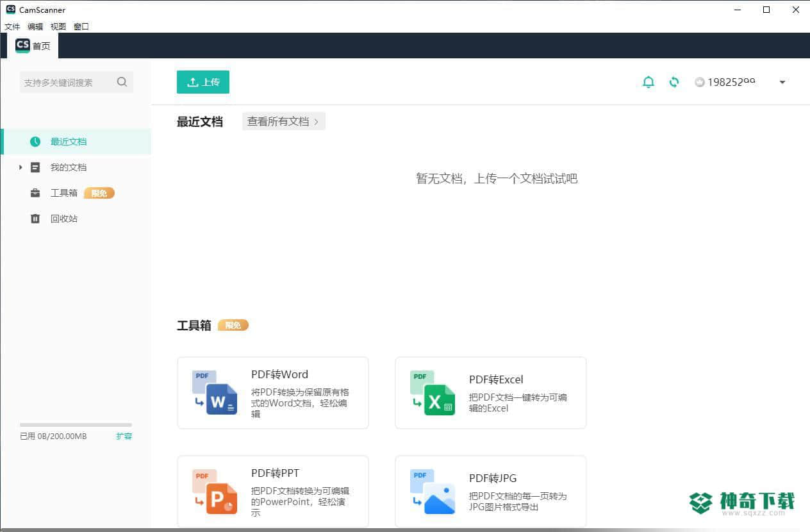Click the 支持多关键词搜索 search field

point(76,82)
